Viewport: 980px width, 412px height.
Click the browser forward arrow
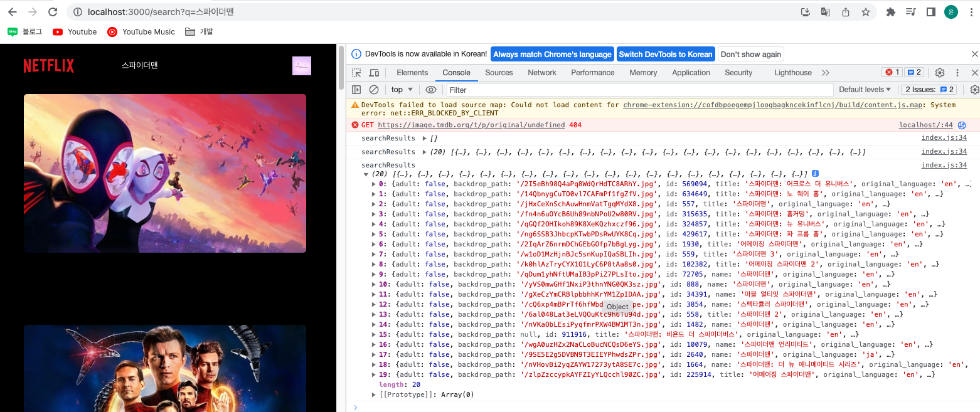point(33,12)
